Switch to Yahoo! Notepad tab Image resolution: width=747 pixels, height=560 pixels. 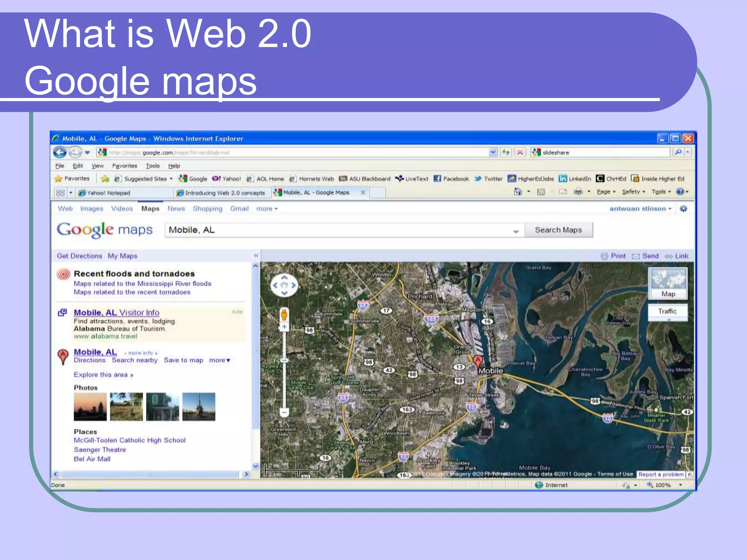coord(124,193)
